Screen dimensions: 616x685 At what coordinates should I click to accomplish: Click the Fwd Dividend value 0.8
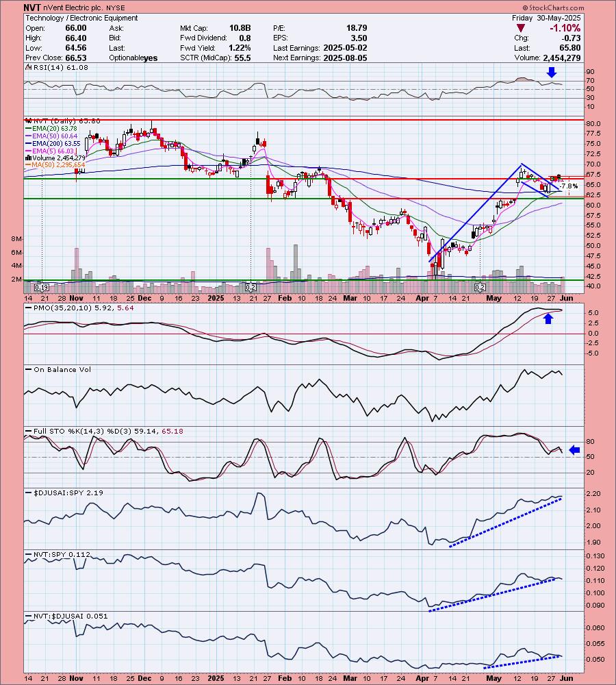(245, 38)
